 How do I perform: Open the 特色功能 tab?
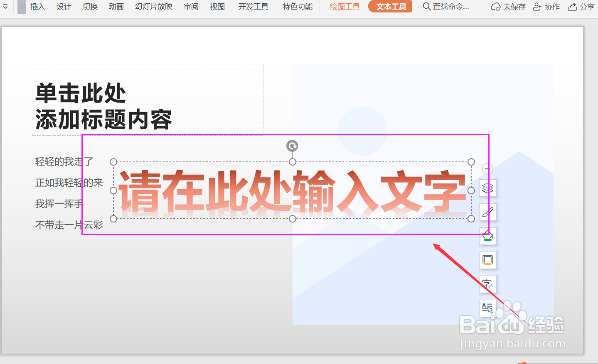[x=298, y=7]
